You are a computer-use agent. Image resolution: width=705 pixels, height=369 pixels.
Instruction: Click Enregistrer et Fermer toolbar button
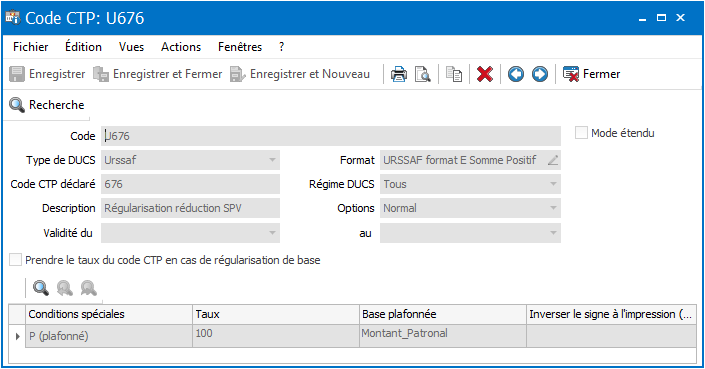pos(158,74)
